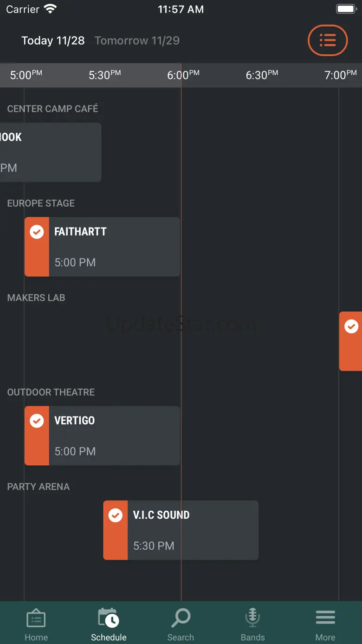Select the Today 11/28 tab
The image size is (362, 644).
[53, 41]
